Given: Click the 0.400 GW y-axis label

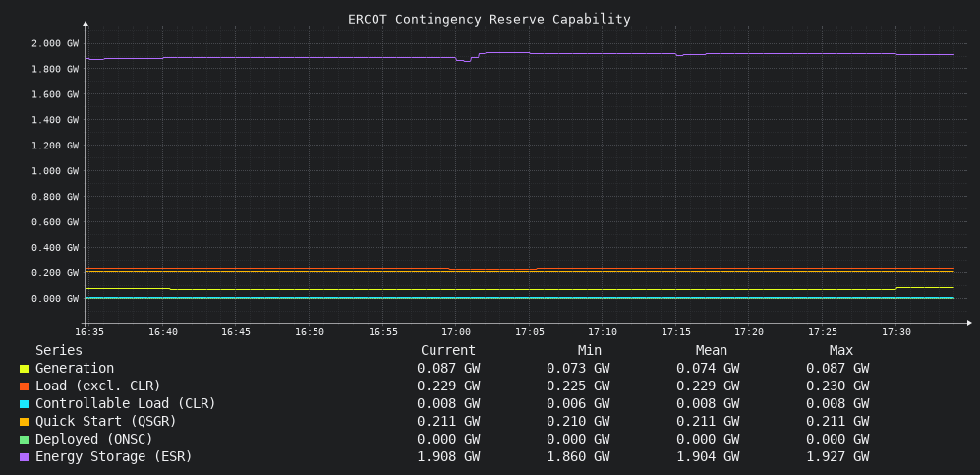Looking at the screenshot, I should click(55, 248).
